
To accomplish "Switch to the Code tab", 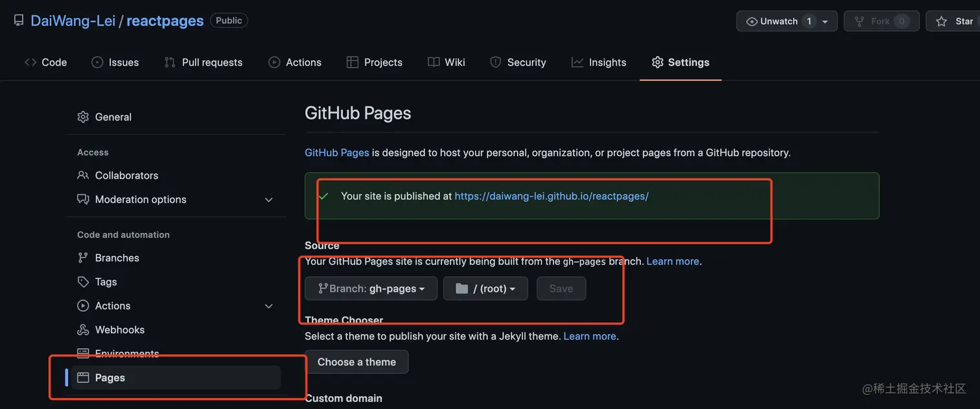I will [46, 62].
